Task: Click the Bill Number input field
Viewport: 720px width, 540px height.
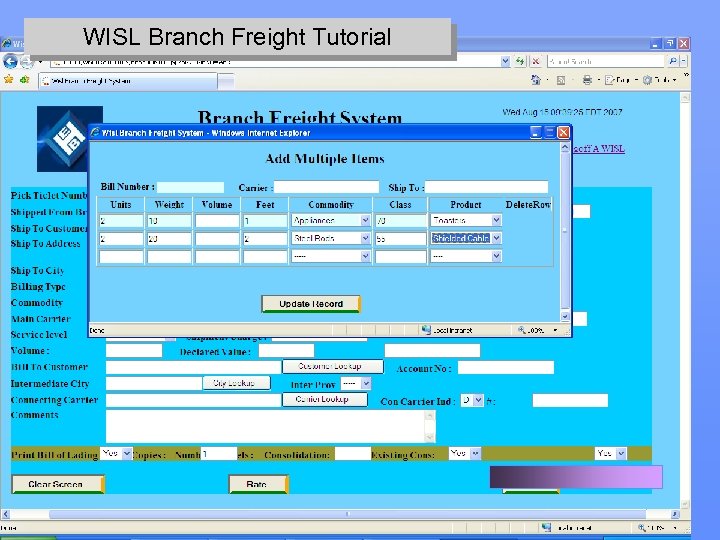Action: click(x=191, y=187)
